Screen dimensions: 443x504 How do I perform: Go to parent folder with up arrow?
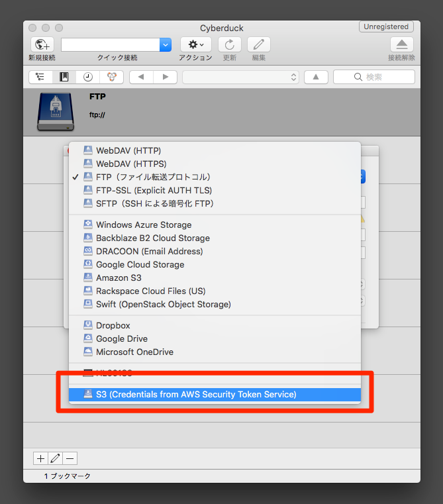coord(316,77)
